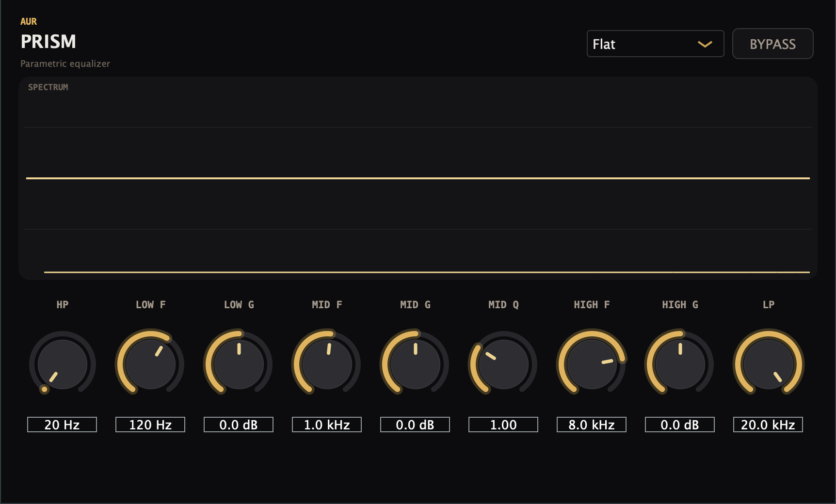This screenshot has height=504, width=836.
Task: Click the LP knob label
Action: point(769,305)
